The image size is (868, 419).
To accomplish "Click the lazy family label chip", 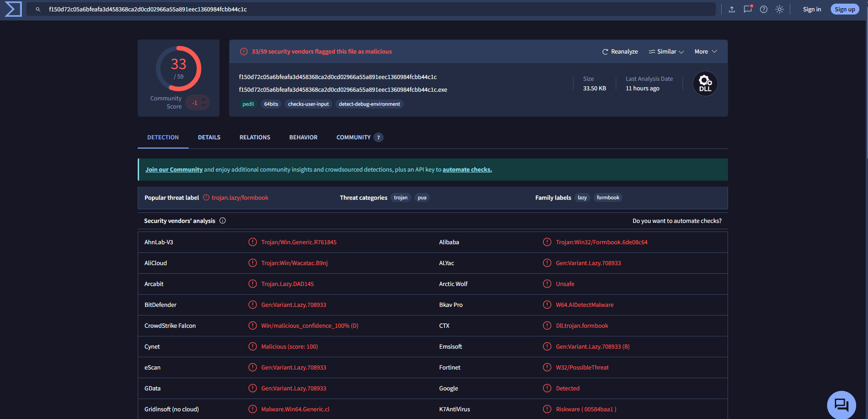I will coord(582,197).
